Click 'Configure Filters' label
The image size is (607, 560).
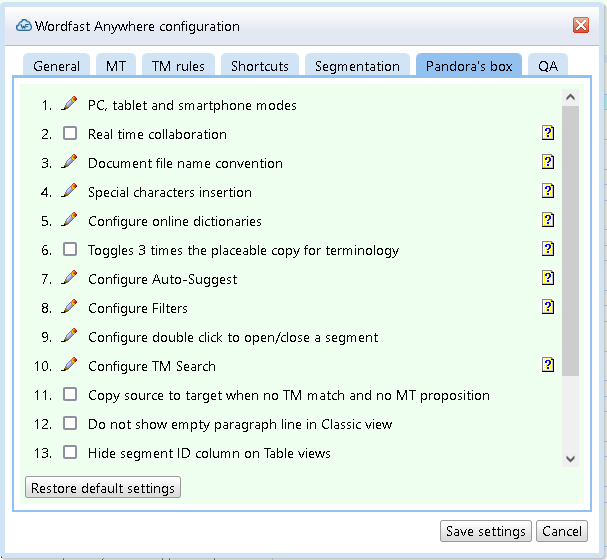point(138,308)
